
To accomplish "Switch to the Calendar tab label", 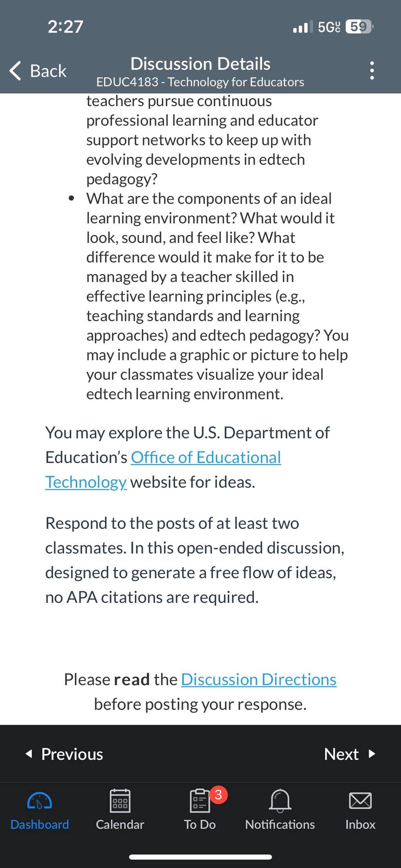I will [x=120, y=824].
